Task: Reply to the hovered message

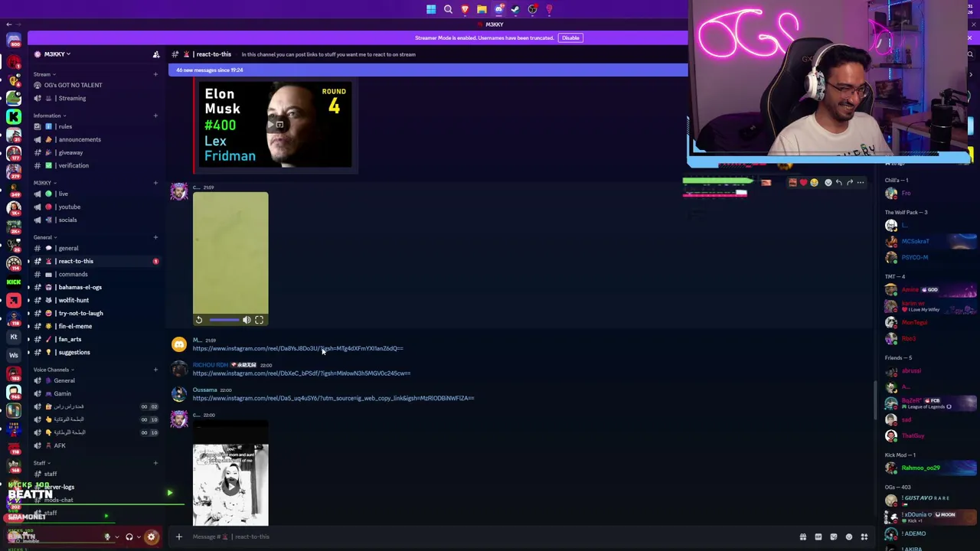Action: click(x=839, y=183)
